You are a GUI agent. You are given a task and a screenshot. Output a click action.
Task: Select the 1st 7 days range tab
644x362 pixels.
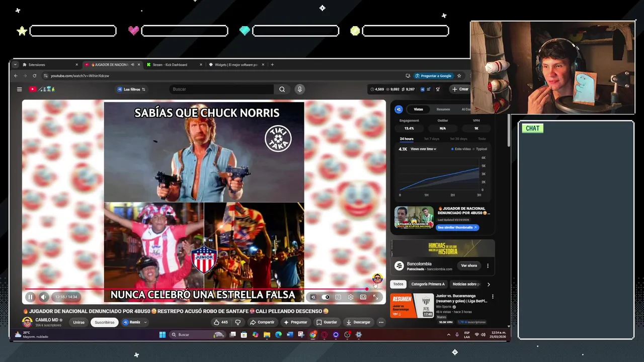click(x=432, y=139)
